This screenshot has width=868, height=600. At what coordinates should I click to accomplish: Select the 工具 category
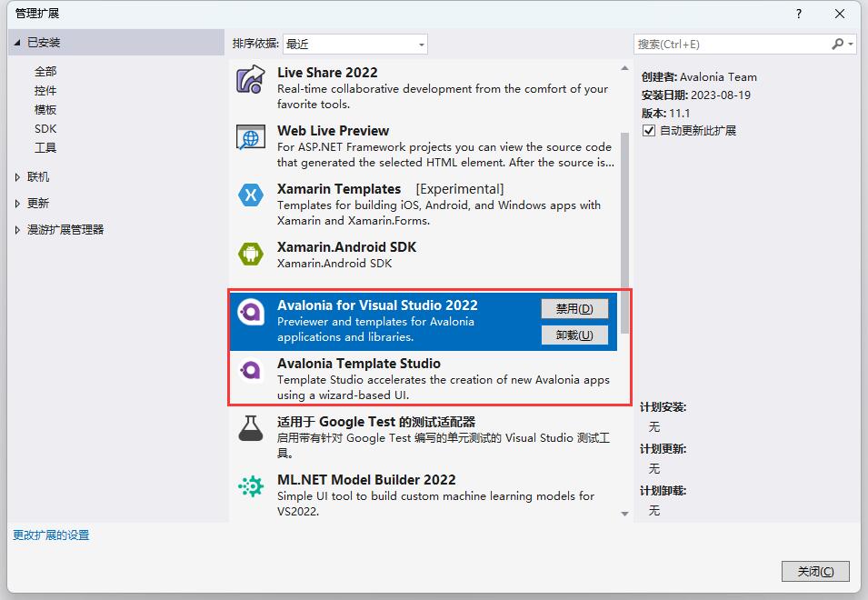tap(45, 148)
